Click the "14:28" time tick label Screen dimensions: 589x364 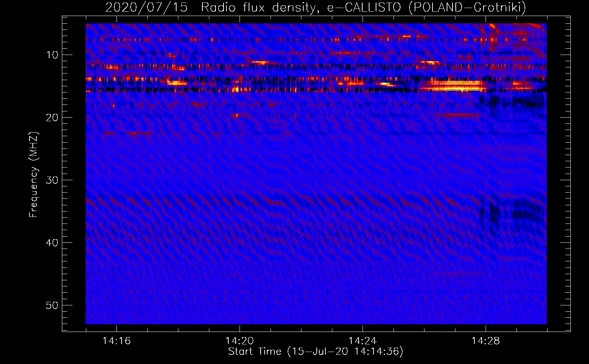[486, 341]
